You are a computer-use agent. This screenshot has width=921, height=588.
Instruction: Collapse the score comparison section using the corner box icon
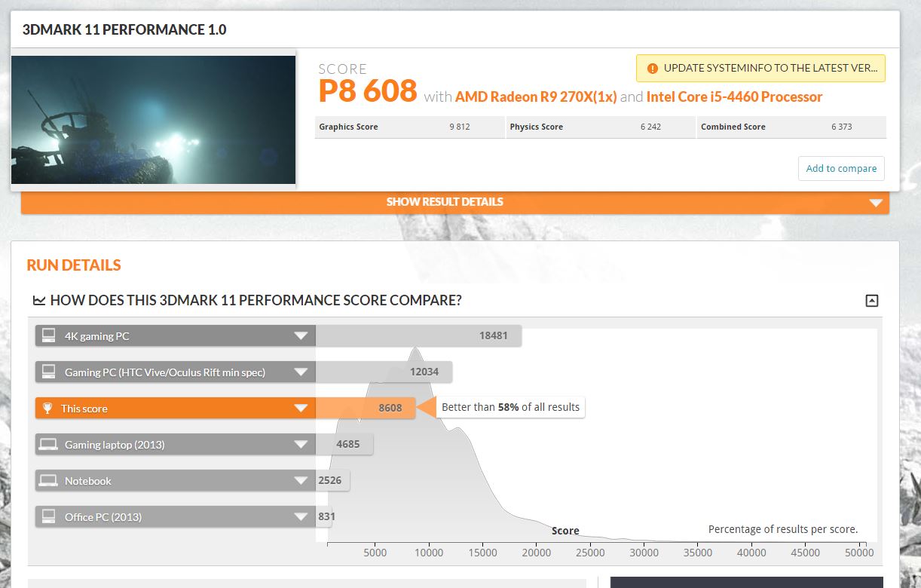pyautogui.click(x=872, y=301)
